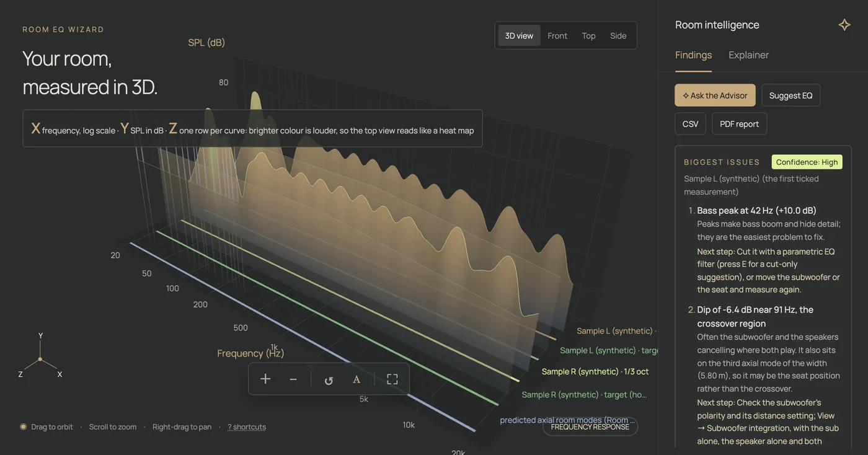Click the Frequency (Hz) axis title

250,353
